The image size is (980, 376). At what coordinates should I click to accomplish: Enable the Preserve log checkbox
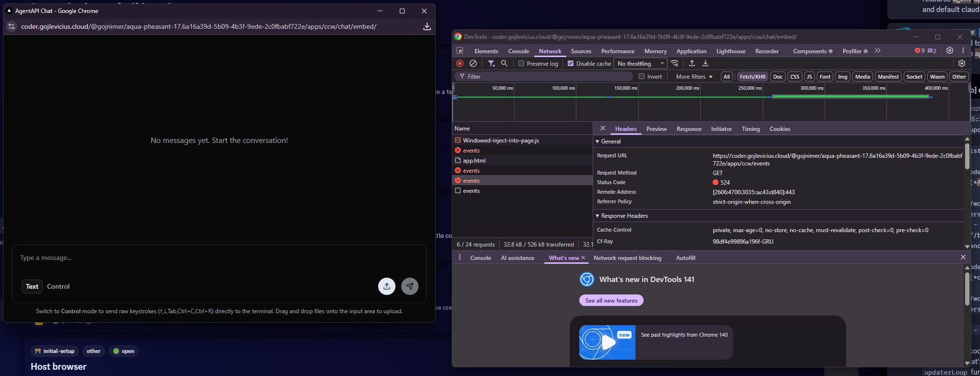pos(521,63)
